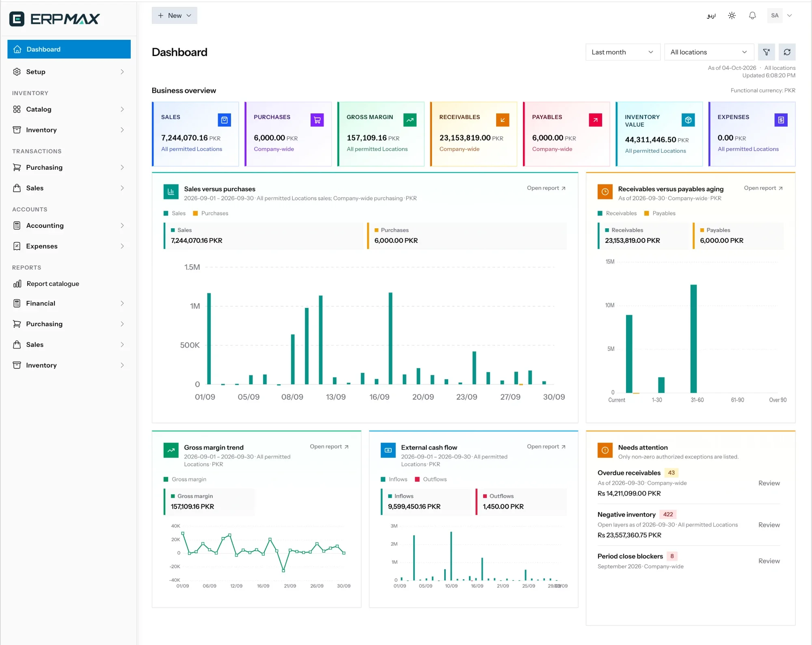Click the Inventory Value box icon

pyautogui.click(x=688, y=120)
